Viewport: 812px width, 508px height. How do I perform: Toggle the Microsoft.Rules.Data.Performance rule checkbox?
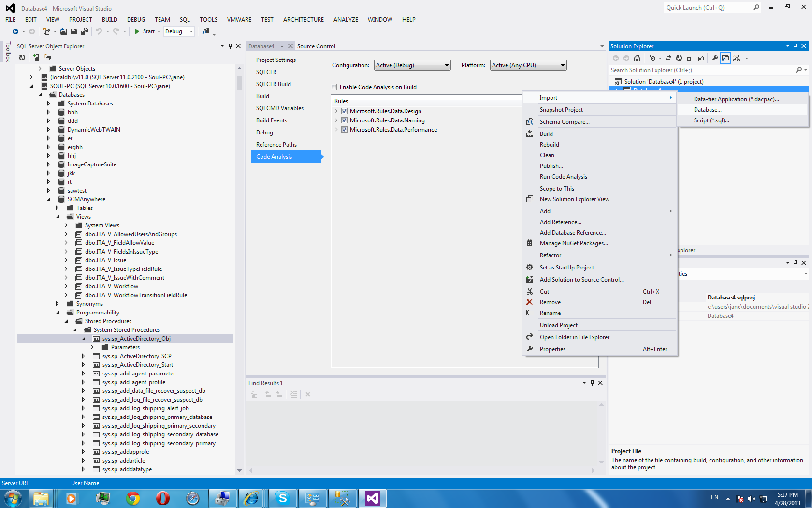point(345,130)
